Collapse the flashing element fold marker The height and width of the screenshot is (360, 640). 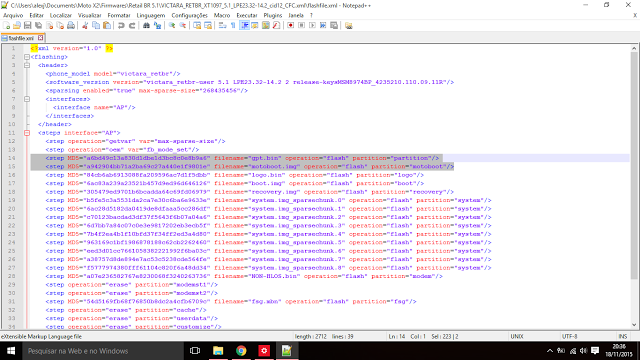pyautogui.click(x=27, y=57)
